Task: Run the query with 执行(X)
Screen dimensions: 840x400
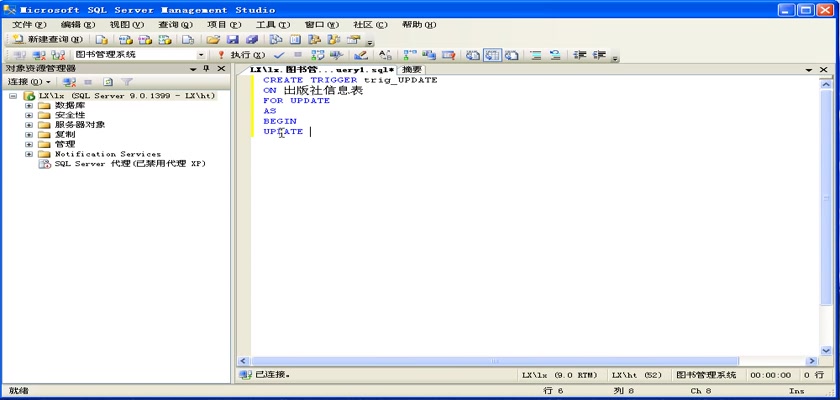Action: [x=241, y=55]
